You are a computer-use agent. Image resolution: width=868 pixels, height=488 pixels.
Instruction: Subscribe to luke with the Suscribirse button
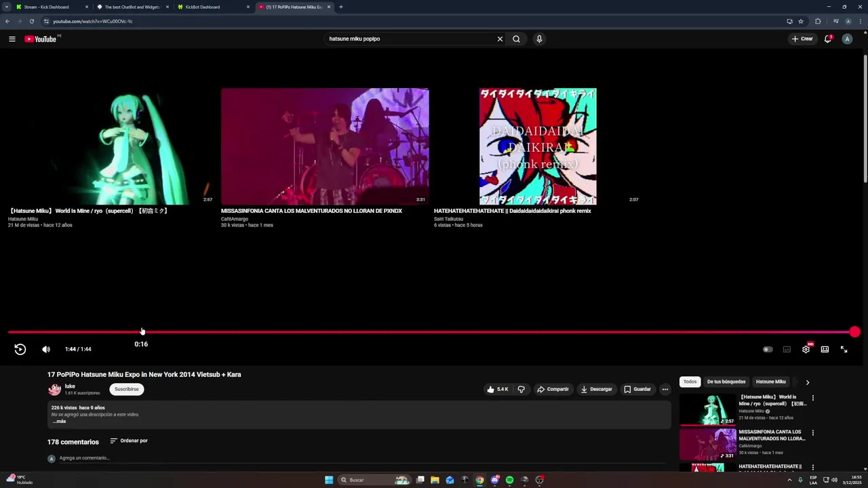click(x=126, y=389)
